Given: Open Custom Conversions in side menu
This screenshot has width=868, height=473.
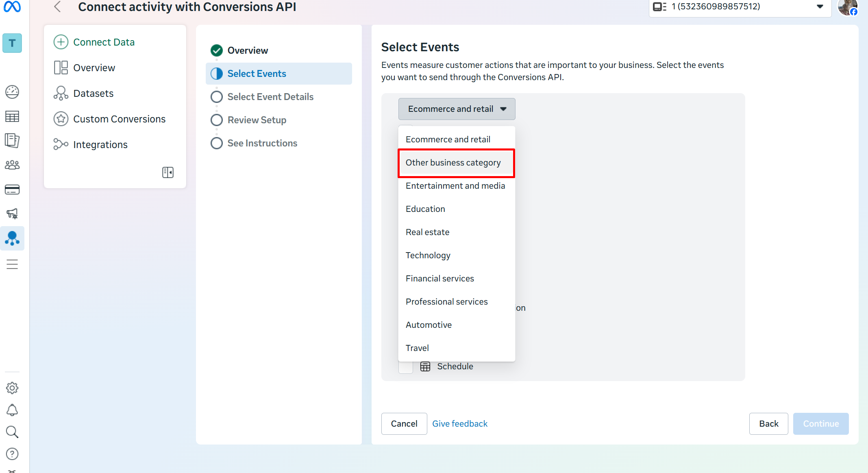Looking at the screenshot, I should pyautogui.click(x=119, y=119).
